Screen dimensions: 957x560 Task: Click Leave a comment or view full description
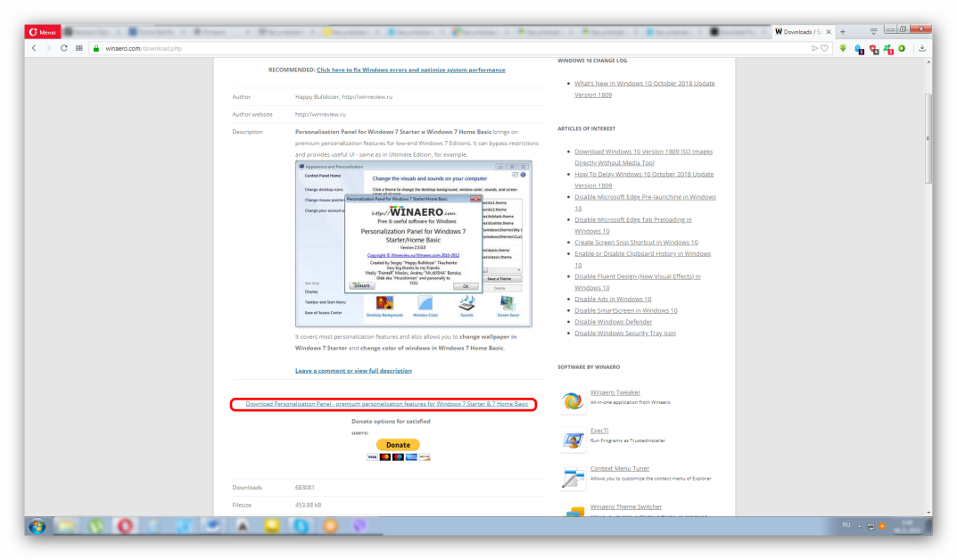pos(353,370)
